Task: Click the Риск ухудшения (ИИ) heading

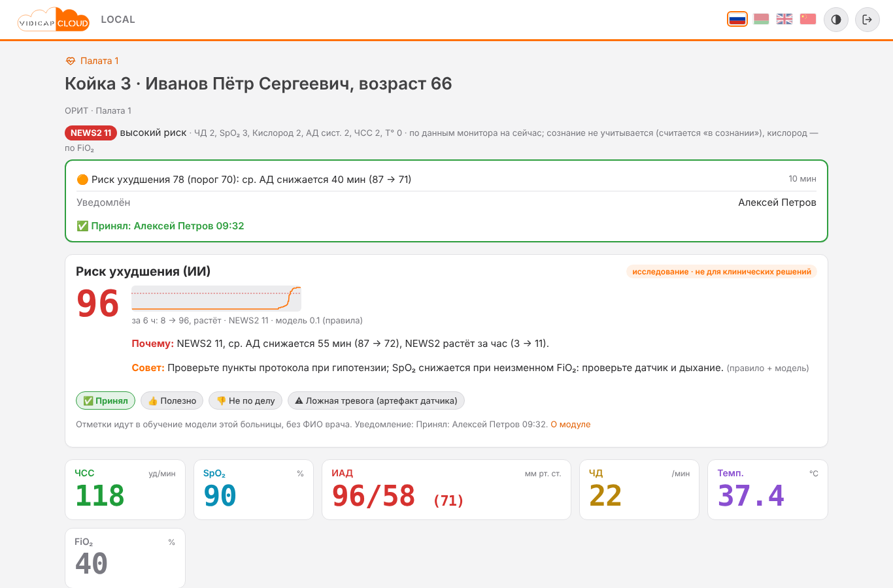Action: point(143,272)
